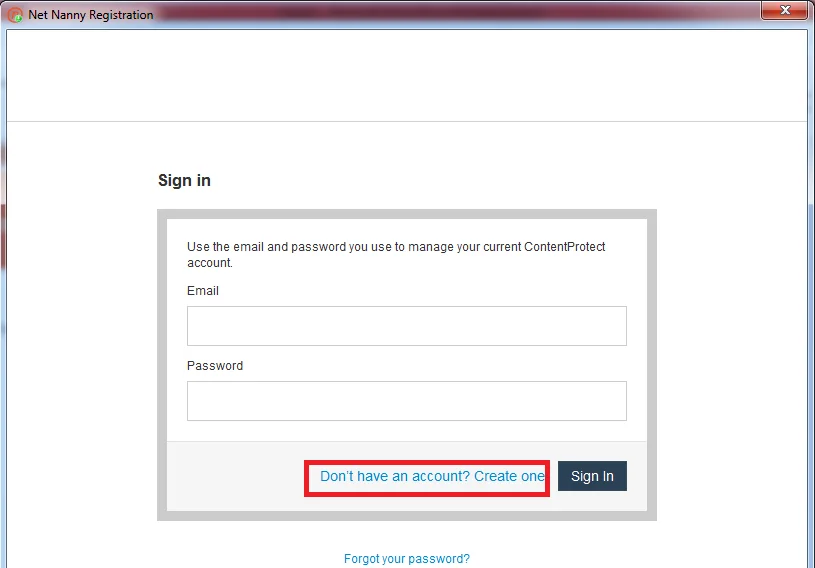Click the blank white header band
The height and width of the screenshot is (568, 815).
[406, 75]
